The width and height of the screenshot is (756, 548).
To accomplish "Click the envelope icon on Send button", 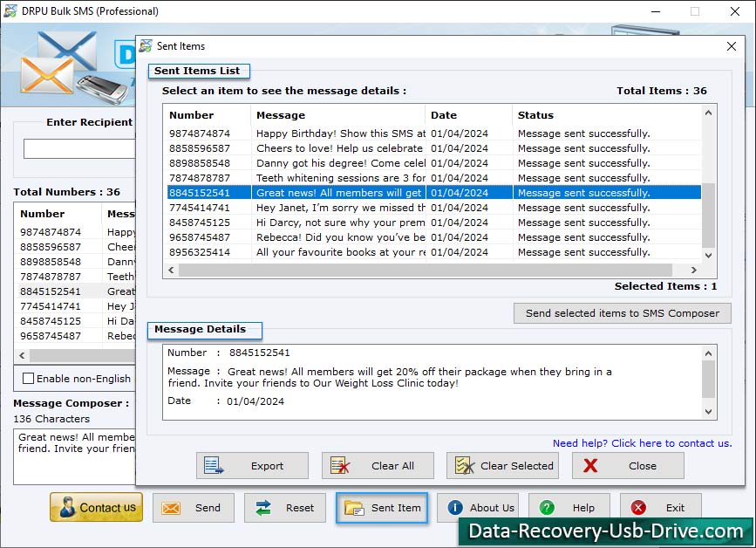I will (x=171, y=508).
